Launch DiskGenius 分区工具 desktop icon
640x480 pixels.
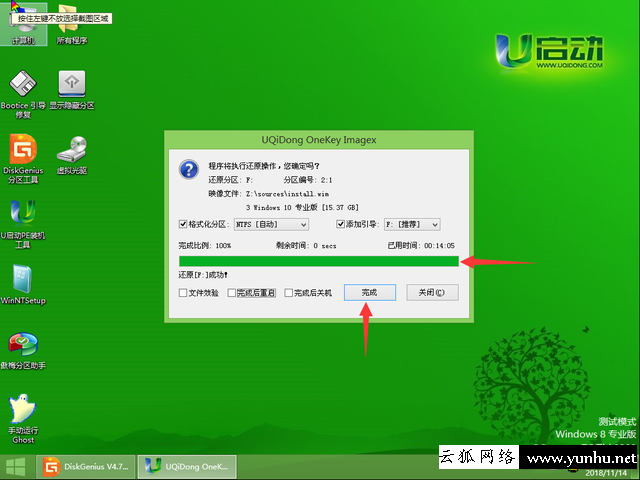pos(23,158)
